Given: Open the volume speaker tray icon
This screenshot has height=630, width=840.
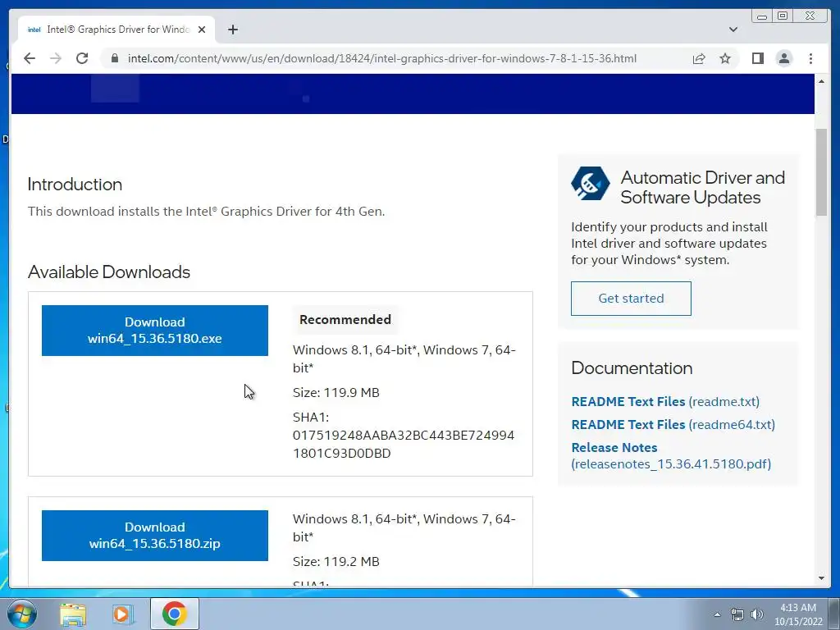Looking at the screenshot, I should pos(757,614).
